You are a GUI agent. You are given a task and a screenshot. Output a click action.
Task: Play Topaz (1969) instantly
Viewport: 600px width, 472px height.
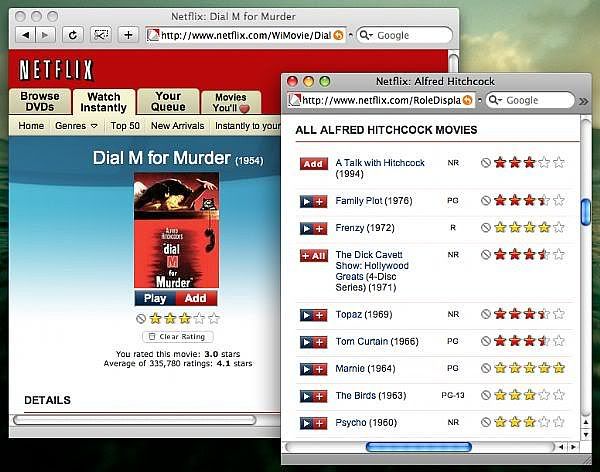point(307,315)
